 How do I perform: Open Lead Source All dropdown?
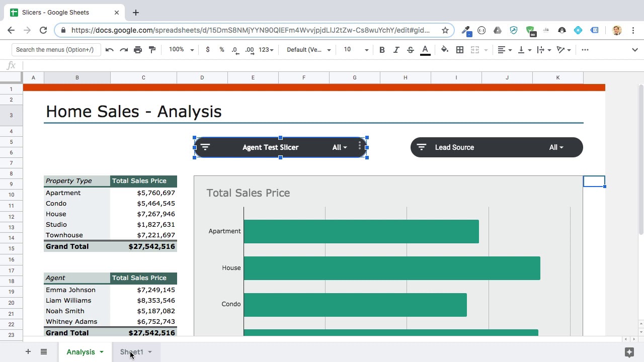[556, 147]
